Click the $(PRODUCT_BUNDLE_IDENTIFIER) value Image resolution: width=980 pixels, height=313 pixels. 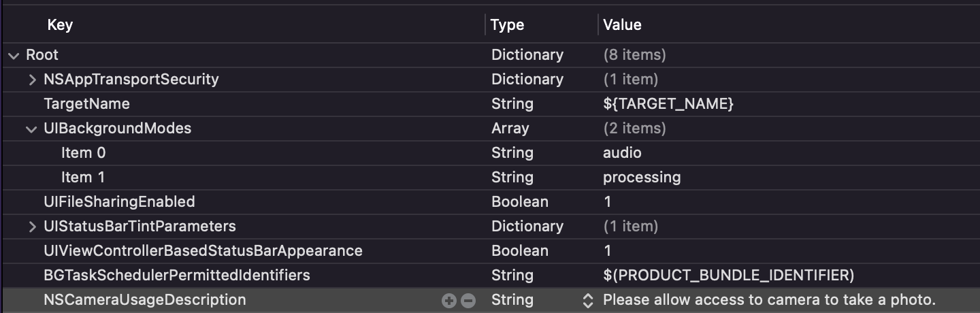tap(728, 276)
